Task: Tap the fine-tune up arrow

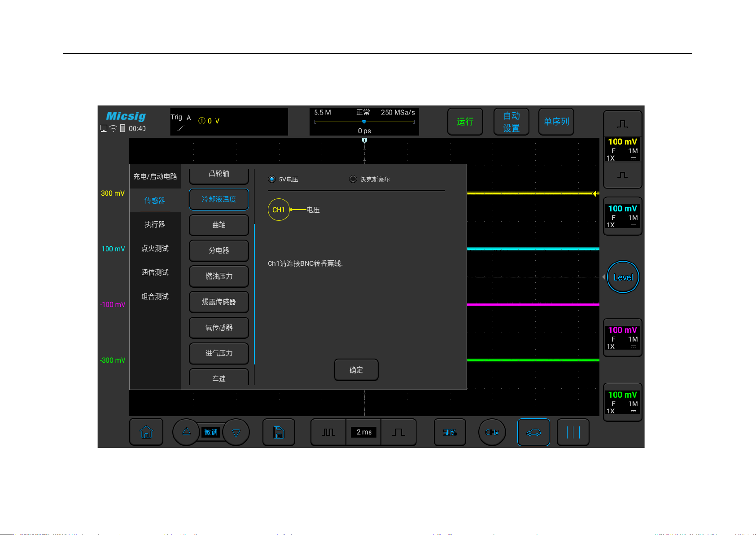Action: [x=186, y=432]
